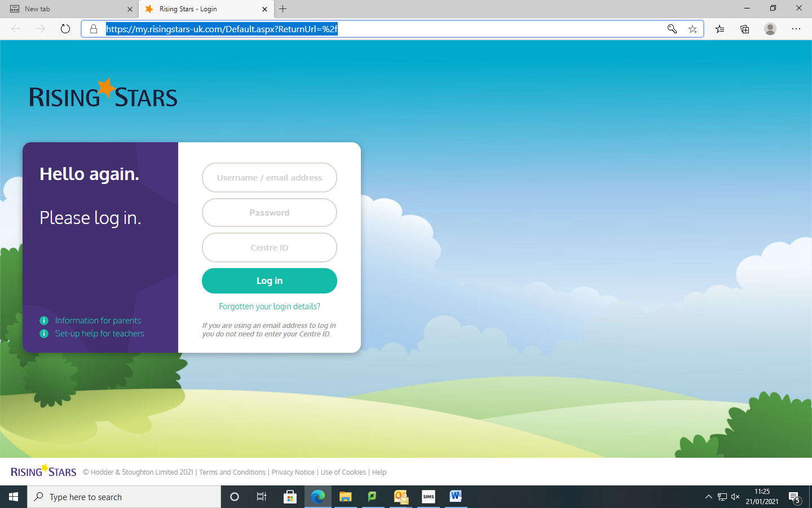This screenshot has width=812, height=508.
Task: Close the Rising Stars - Login tab
Action: pos(264,9)
